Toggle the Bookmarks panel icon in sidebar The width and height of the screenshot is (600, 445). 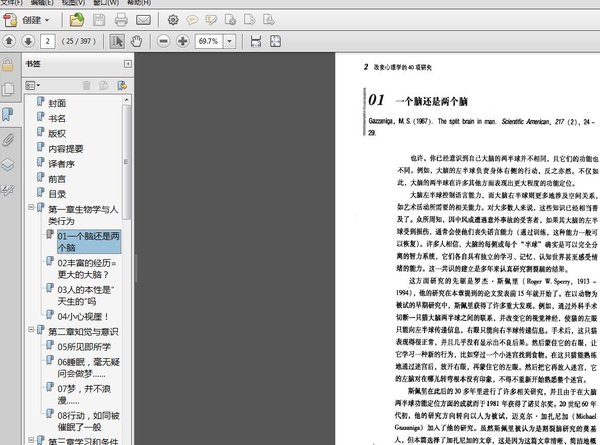pos(8,113)
